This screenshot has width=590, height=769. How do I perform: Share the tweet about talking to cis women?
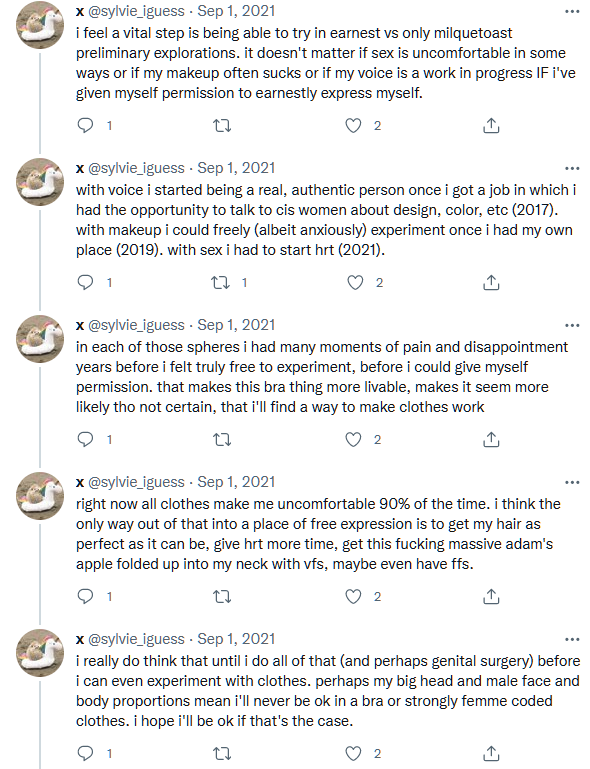click(491, 282)
